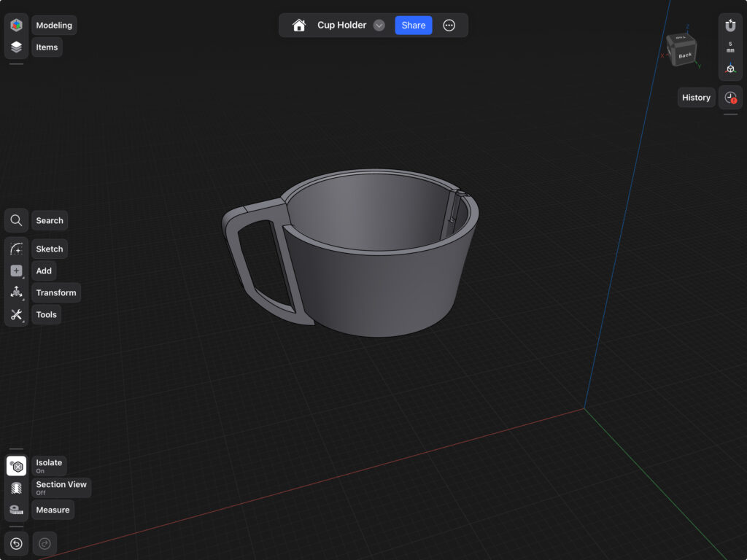Image resolution: width=747 pixels, height=560 pixels.
Task: Select the Sketch tool icon
Action: tap(16, 249)
